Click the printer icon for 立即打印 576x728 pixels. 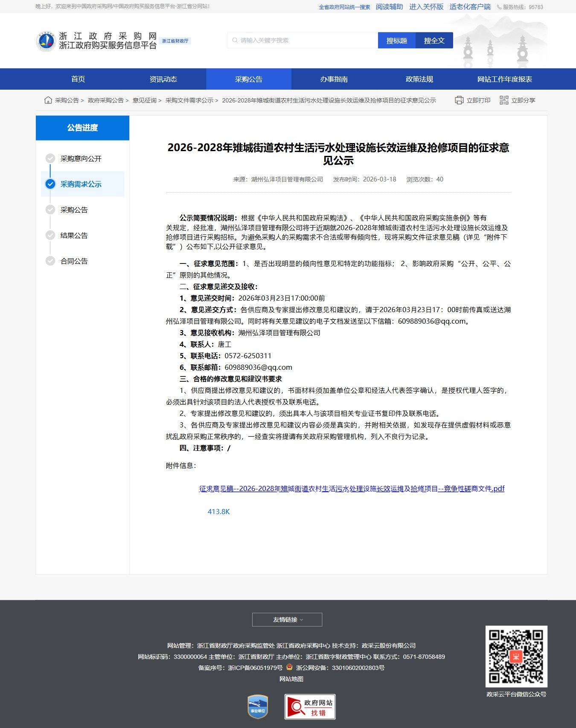click(x=459, y=100)
